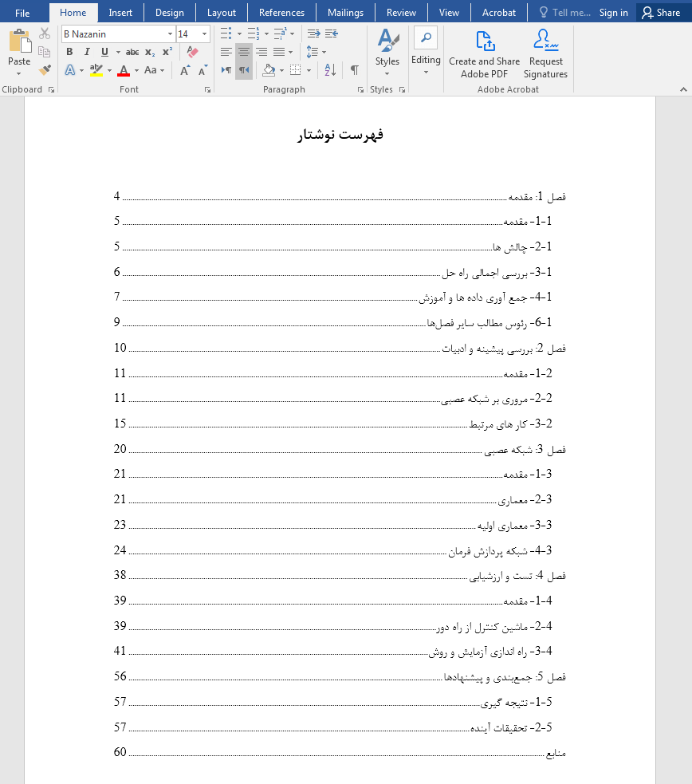The width and height of the screenshot is (692, 784).
Task: Justify paragraph text
Action: click(x=279, y=52)
